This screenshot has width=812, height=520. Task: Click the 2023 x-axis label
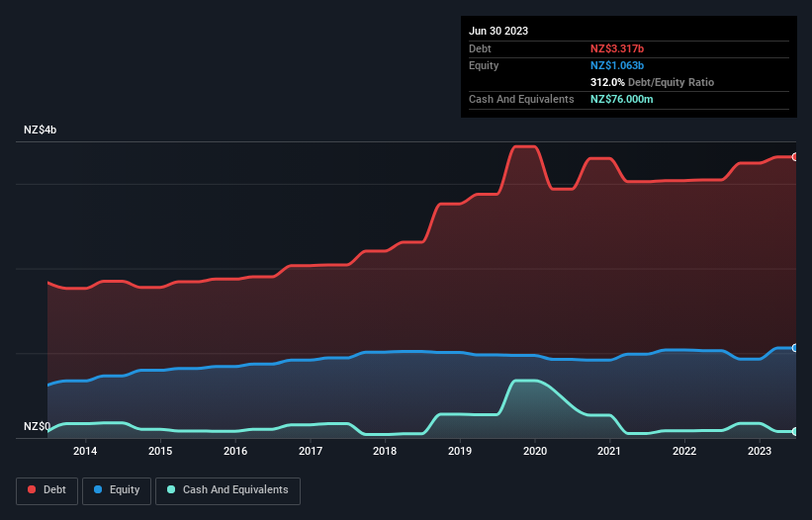click(760, 451)
